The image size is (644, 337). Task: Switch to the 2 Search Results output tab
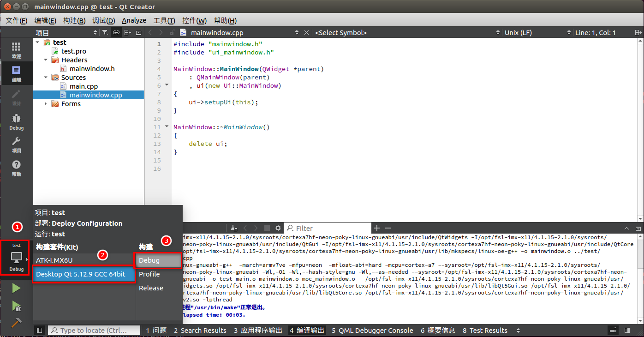pos(200,330)
